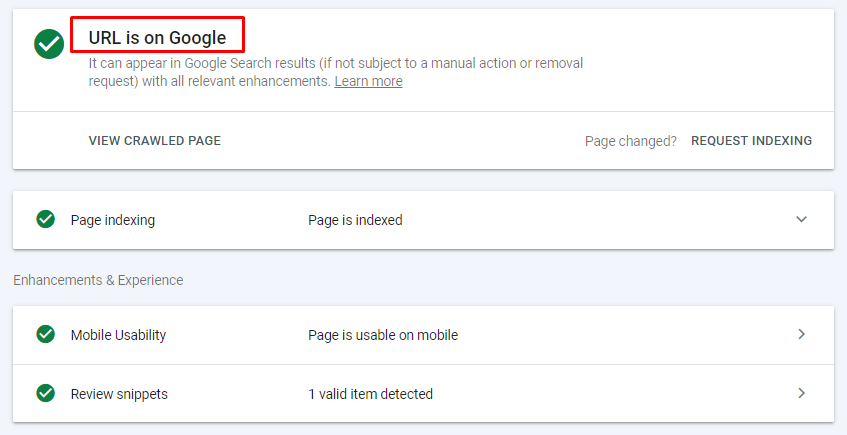Click the VIEW CRAWLED PAGE button
This screenshot has height=435, width=847.
pyautogui.click(x=154, y=140)
